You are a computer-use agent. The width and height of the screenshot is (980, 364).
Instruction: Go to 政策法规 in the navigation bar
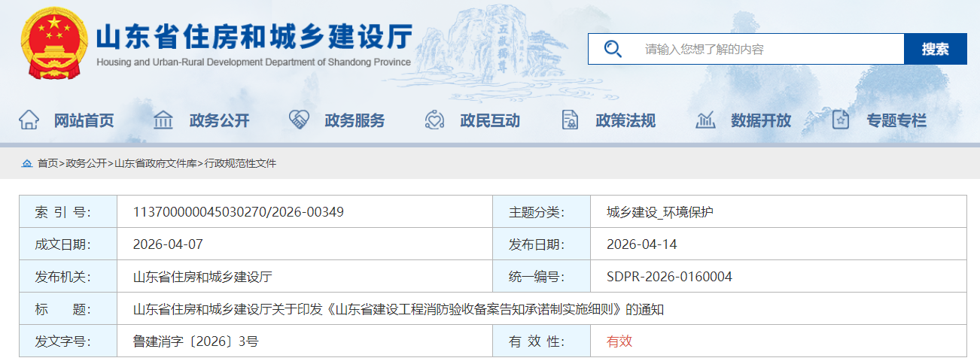(625, 120)
